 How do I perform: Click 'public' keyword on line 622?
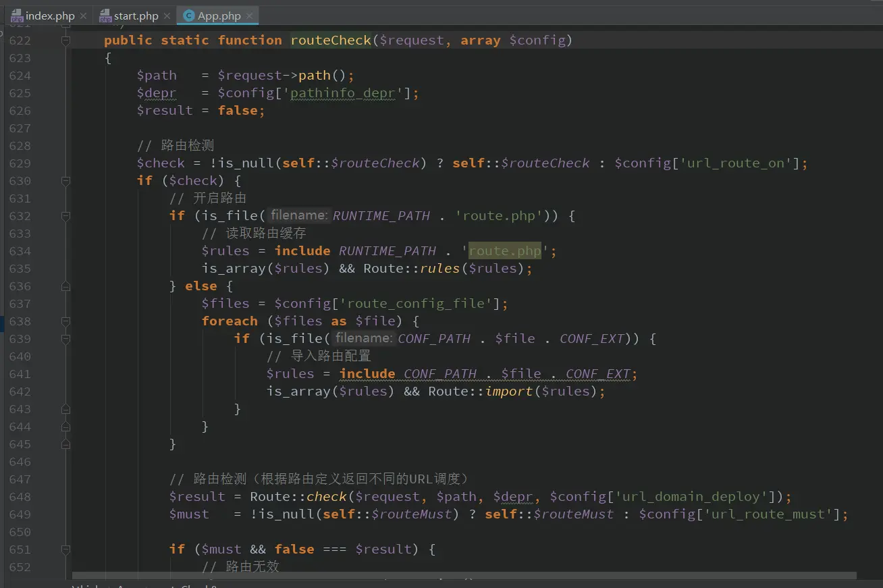128,41
